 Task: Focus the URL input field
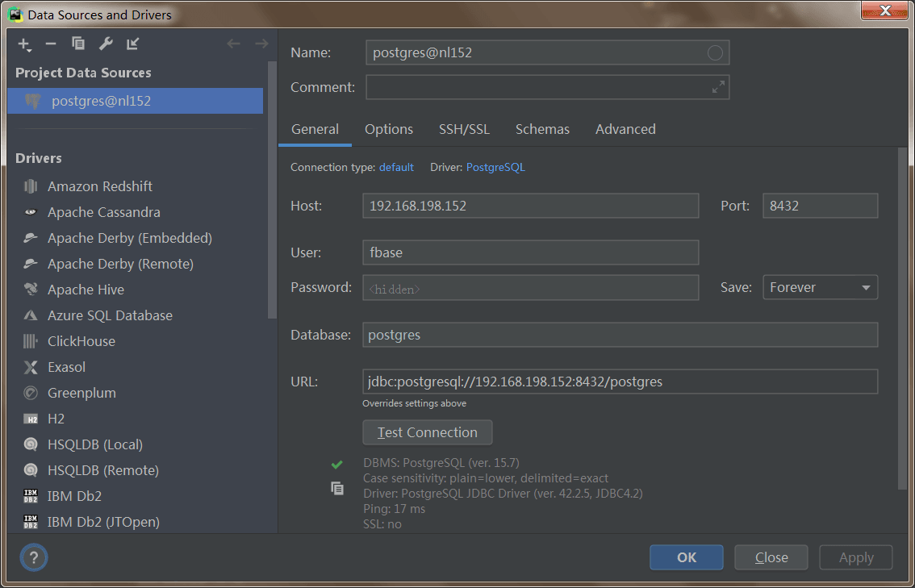point(620,382)
